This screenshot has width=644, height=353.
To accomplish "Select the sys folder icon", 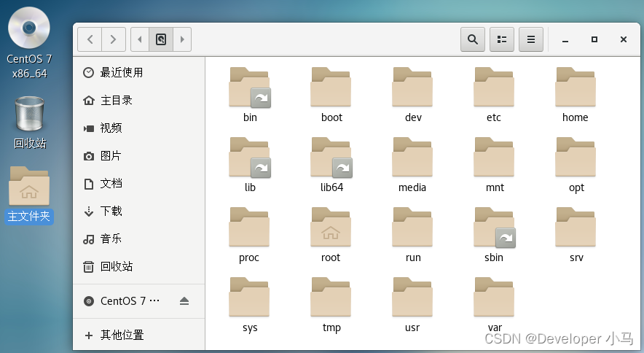I will pyautogui.click(x=249, y=298).
